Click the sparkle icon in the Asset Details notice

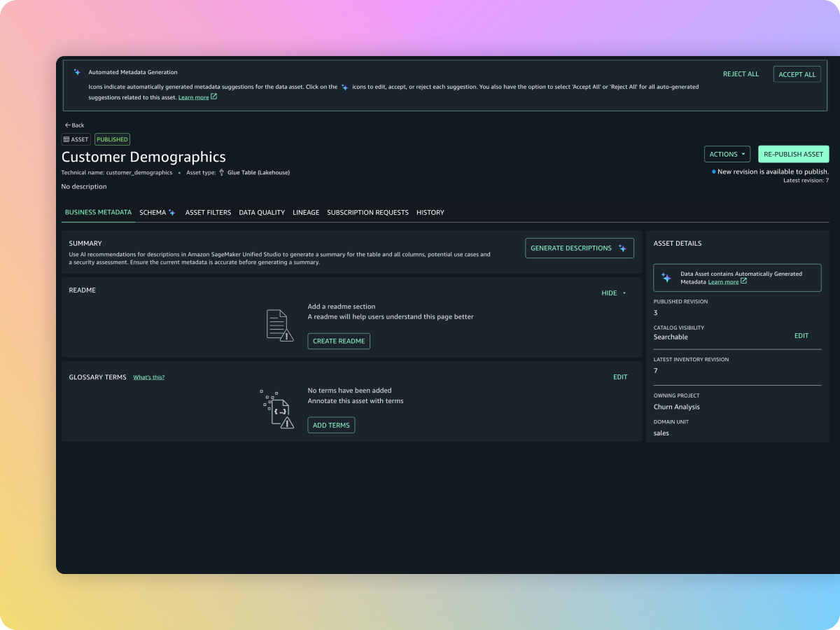click(x=666, y=278)
